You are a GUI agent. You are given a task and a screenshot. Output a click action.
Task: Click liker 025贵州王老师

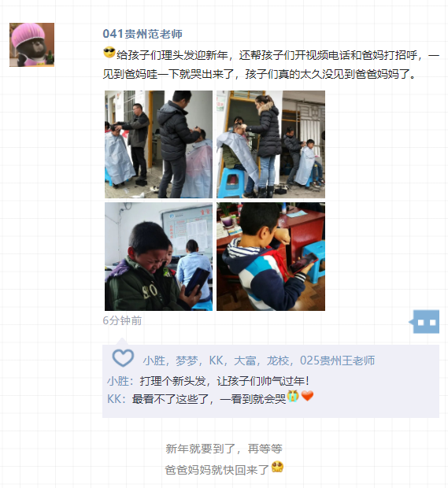pos(337,360)
